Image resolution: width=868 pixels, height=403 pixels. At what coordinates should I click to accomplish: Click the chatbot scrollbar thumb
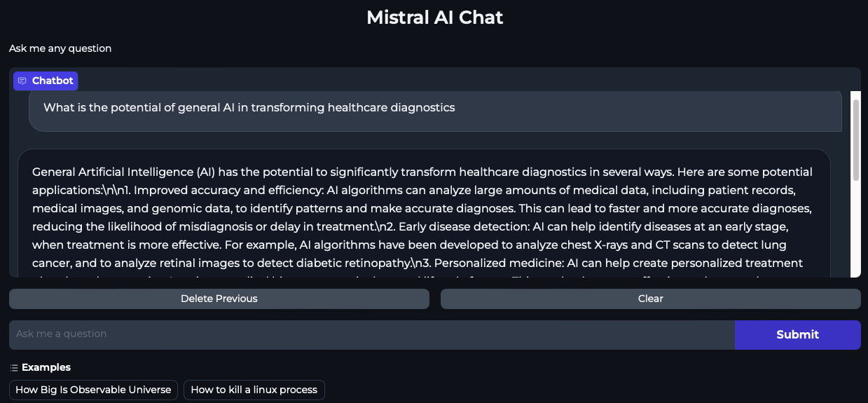855,140
